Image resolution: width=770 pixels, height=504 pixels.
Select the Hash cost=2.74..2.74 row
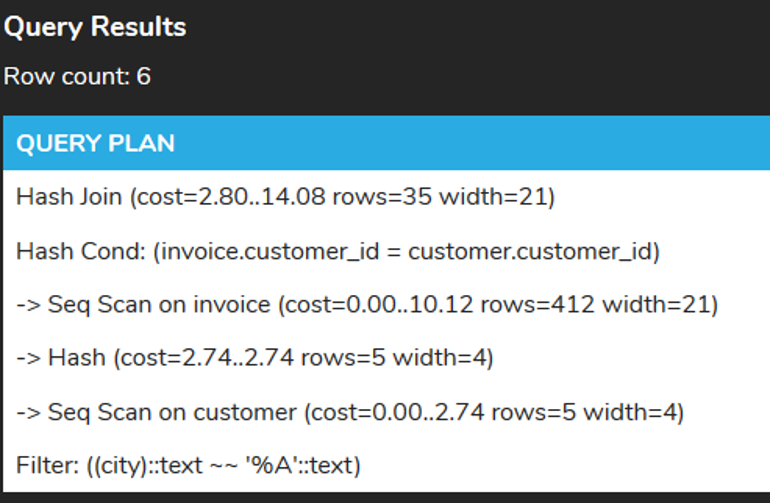click(x=255, y=357)
